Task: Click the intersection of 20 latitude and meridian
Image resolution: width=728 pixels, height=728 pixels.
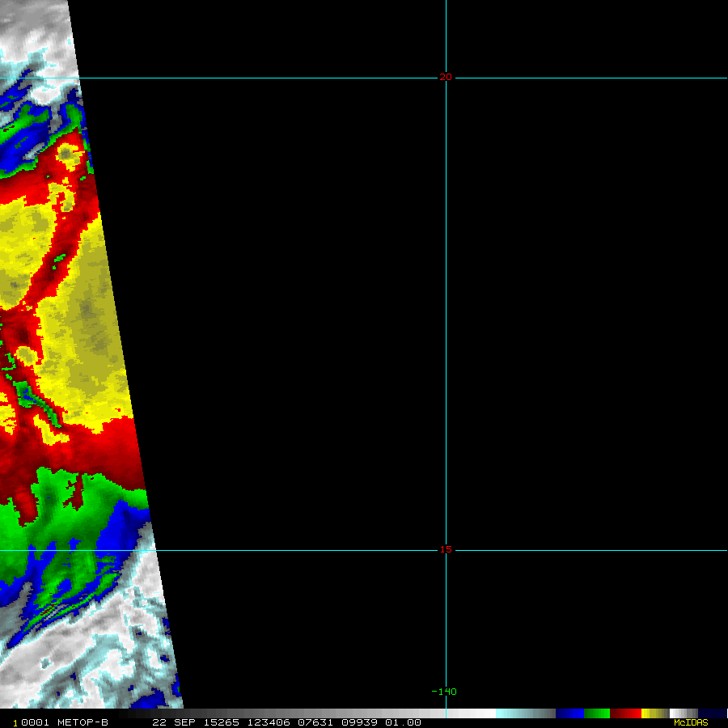Action: [x=446, y=78]
